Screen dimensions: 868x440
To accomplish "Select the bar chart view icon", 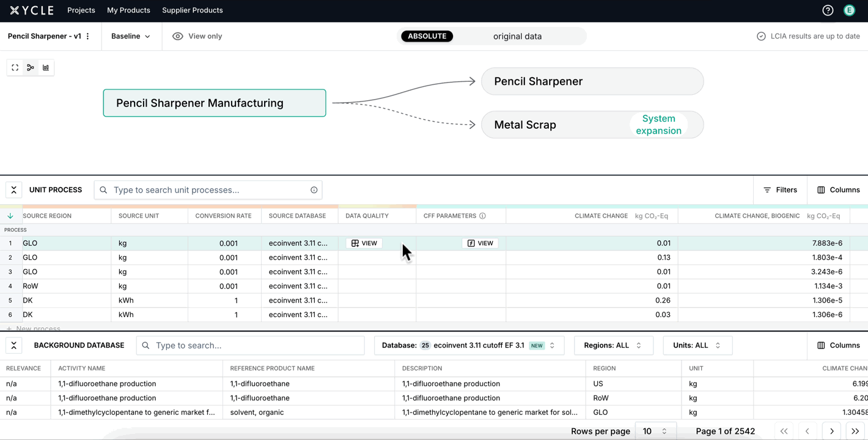I will 46,68.
